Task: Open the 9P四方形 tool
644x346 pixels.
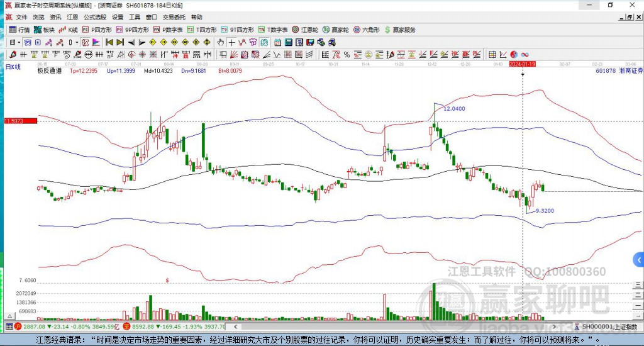Action: [132, 30]
